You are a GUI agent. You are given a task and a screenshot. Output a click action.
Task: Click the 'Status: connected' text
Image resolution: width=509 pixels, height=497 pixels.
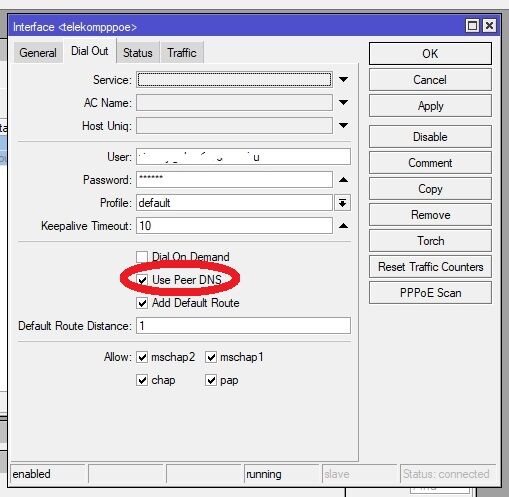[446, 474]
